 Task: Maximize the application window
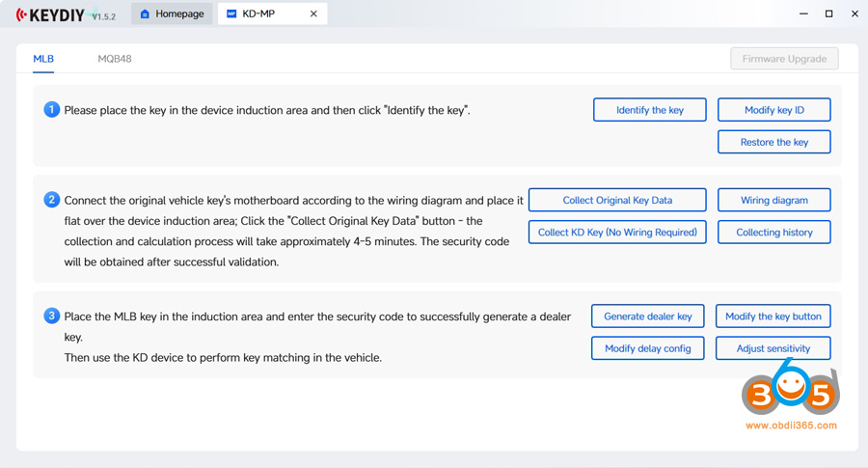(828, 14)
